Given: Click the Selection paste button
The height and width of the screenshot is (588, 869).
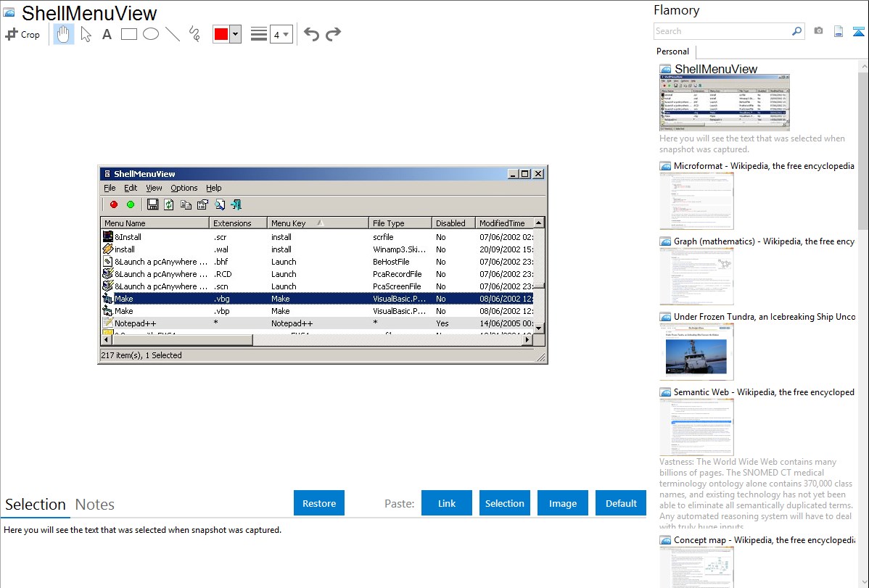Looking at the screenshot, I should tap(504, 503).
